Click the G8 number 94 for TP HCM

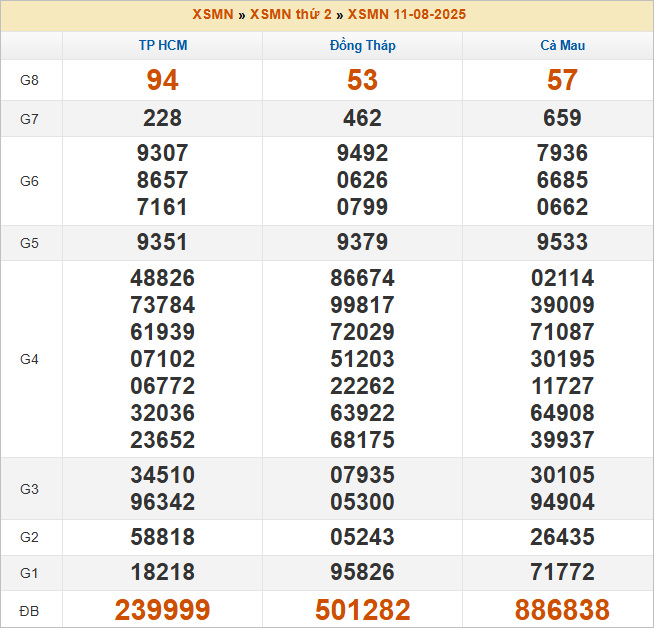(162, 80)
